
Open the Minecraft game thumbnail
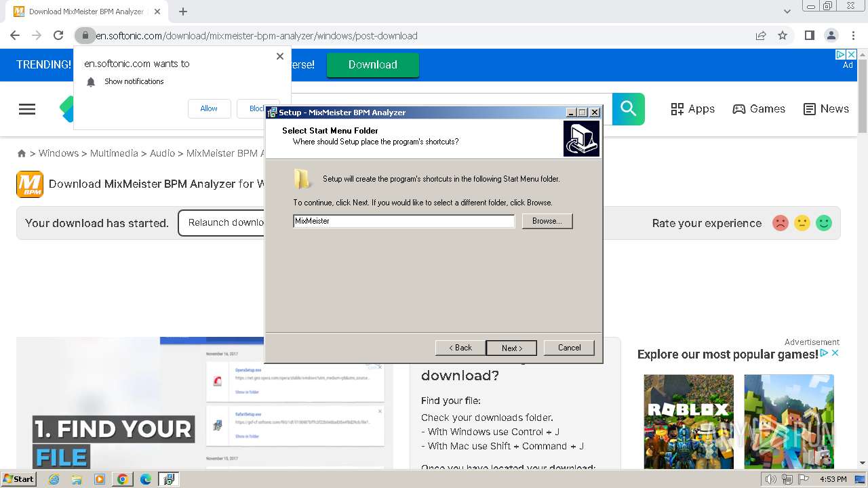pos(789,422)
